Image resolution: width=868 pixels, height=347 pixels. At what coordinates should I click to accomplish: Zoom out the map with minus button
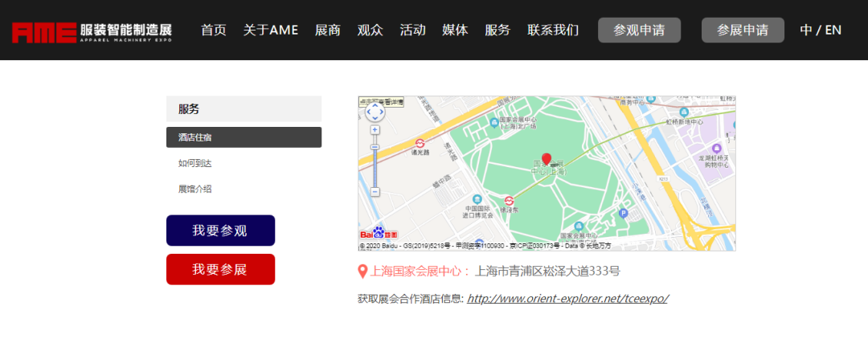click(x=375, y=192)
